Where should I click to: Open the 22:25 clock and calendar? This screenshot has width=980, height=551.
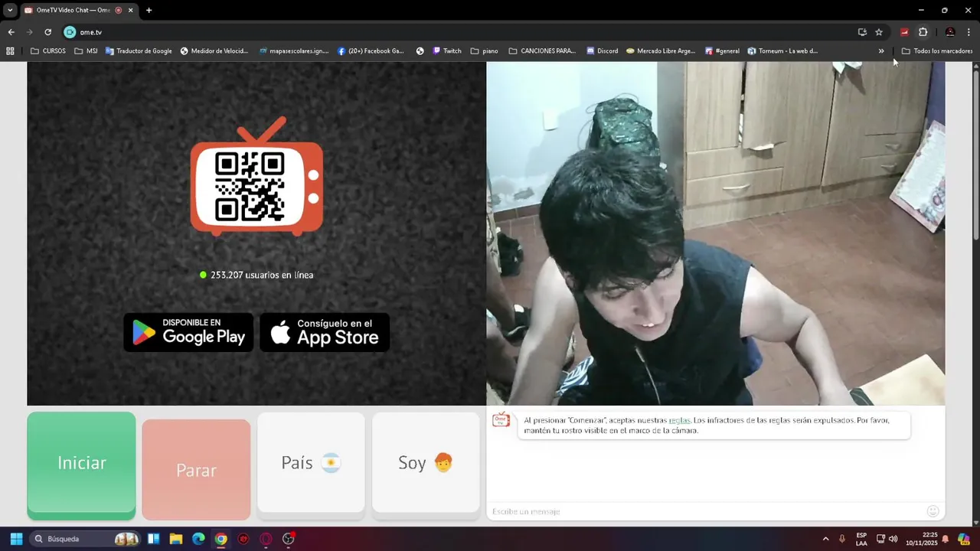click(x=922, y=539)
